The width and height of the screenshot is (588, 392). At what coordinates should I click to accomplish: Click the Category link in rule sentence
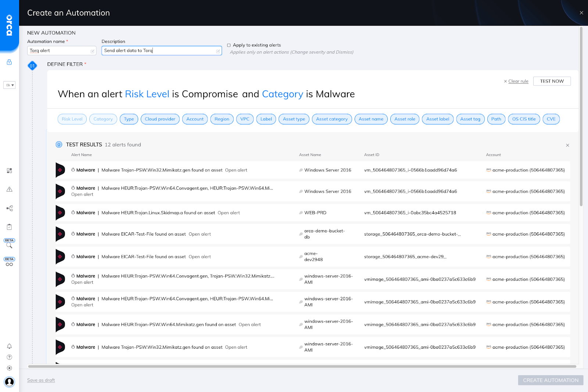[x=282, y=94]
